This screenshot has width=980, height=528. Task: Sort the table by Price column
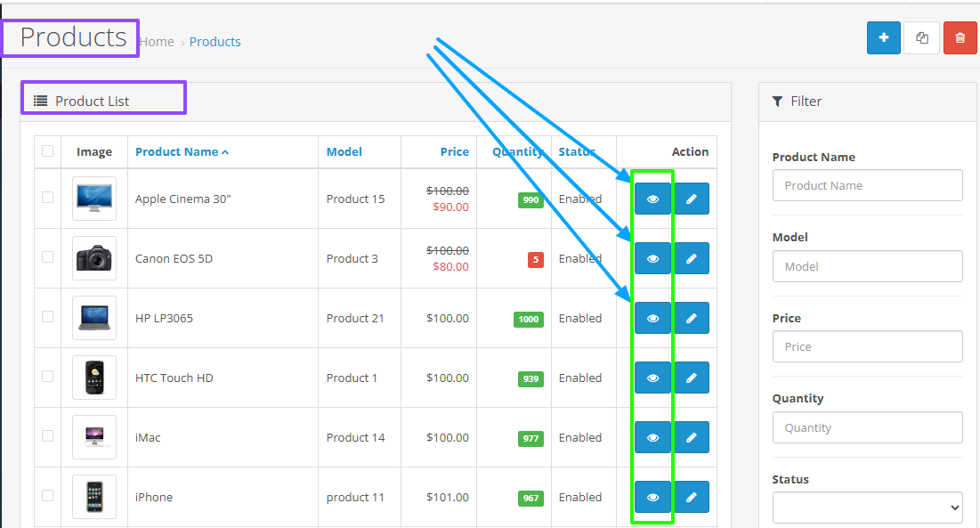(454, 152)
